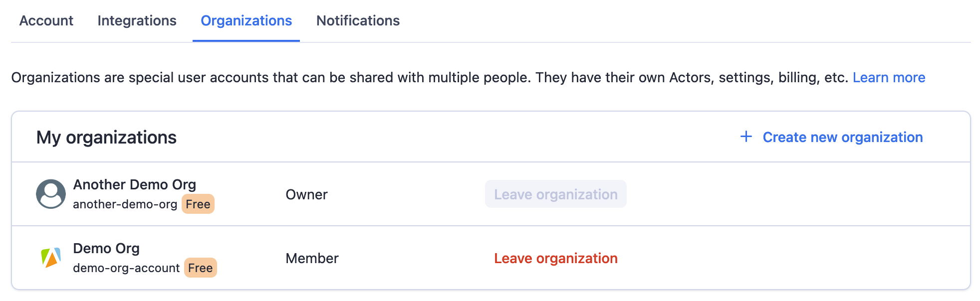The height and width of the screenshot is (301, 980).
Task: Leave the Demo Org organization
Action: click(x=555, y=258)
